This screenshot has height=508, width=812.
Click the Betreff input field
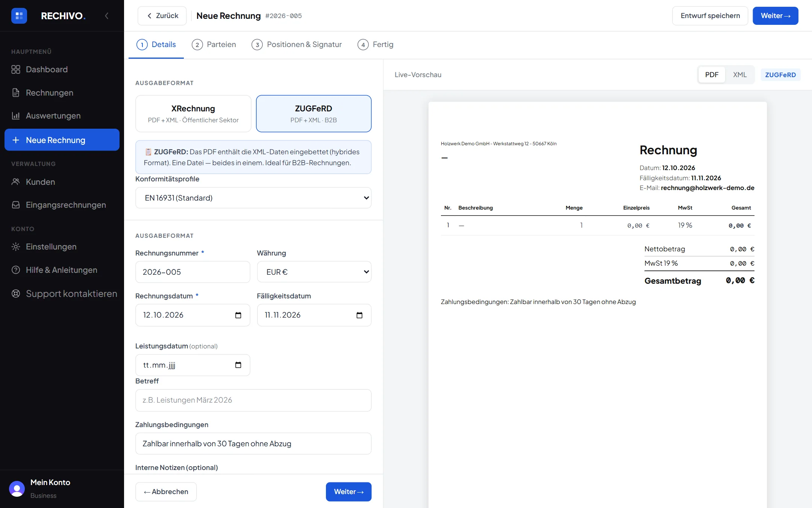[253, 400]
